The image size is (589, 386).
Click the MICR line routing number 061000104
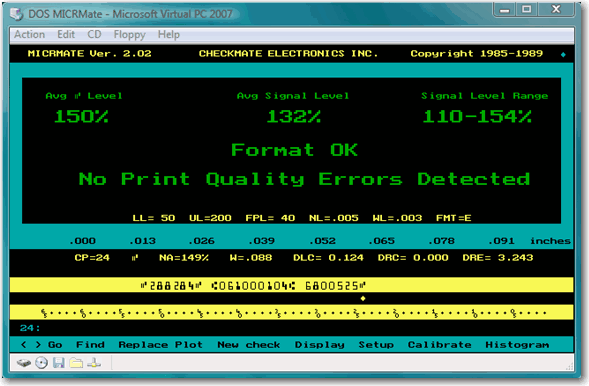(x=253, y=286)
